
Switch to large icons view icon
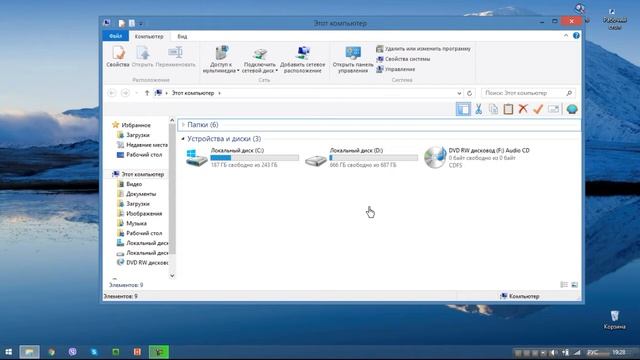(574, 284)
